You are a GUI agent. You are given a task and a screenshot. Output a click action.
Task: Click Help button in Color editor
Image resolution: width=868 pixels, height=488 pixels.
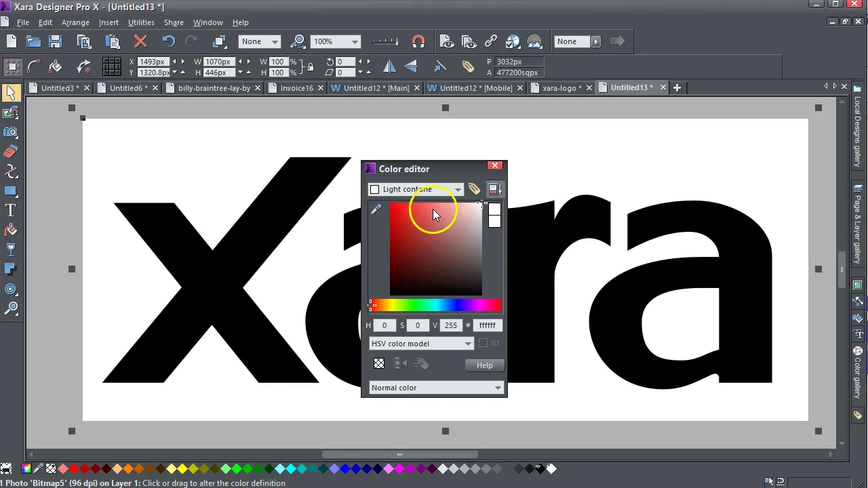click(484, 365)
